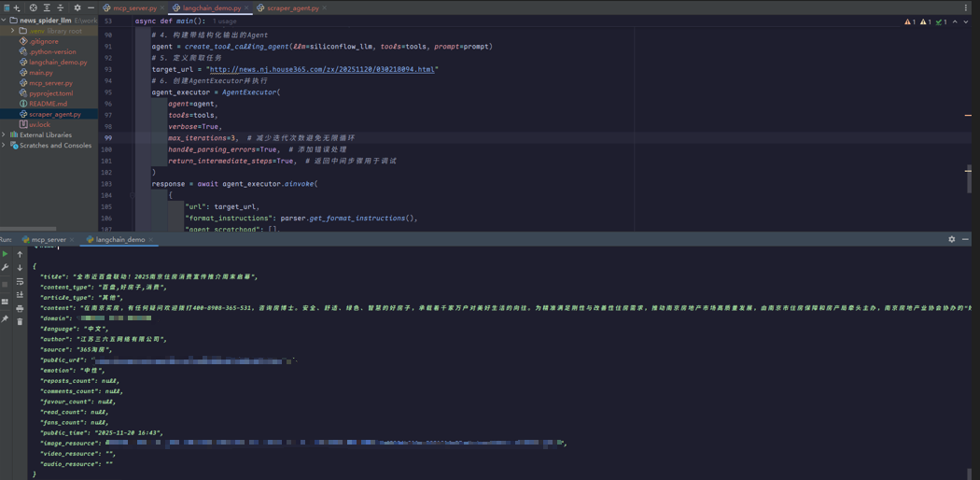Select uv.lock in project tree

click(x=39, y=125)
